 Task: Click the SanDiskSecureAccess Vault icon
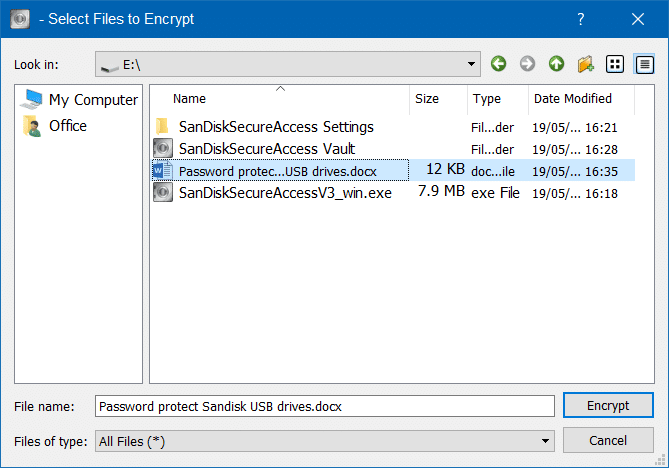coord(163,148)
